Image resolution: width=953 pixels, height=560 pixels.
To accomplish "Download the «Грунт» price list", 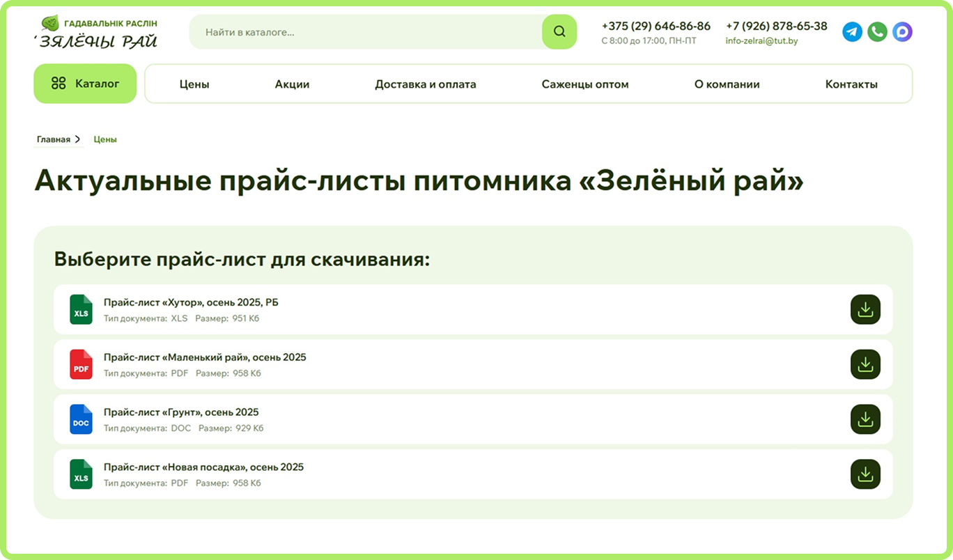I will coord(865,419).
